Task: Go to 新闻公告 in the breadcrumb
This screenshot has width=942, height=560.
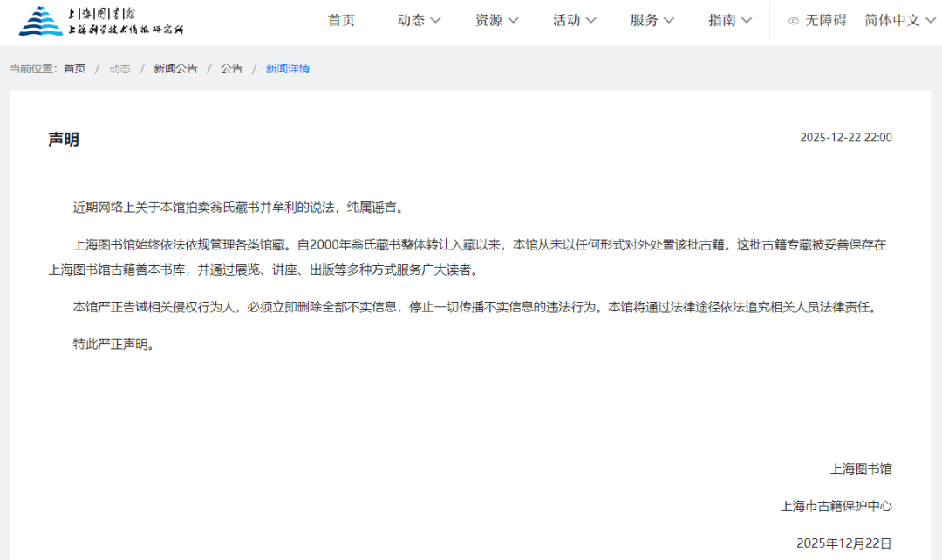Action: [175, 69]
